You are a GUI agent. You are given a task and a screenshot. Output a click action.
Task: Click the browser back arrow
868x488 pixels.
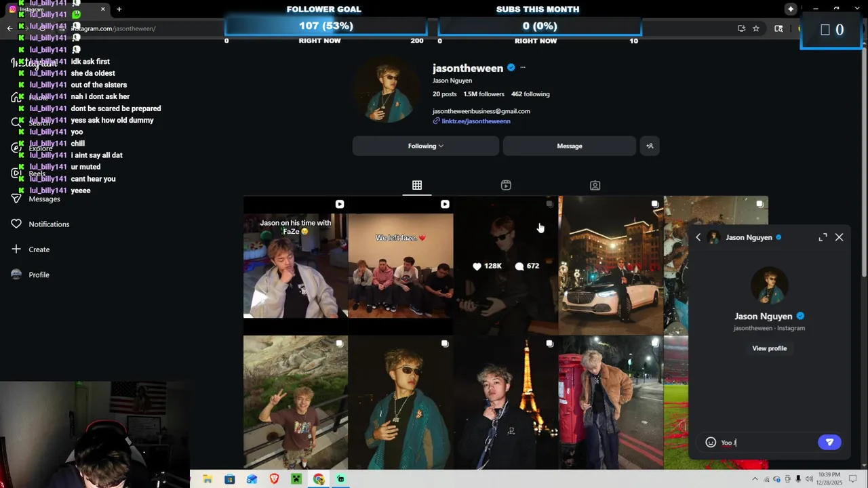pyautogui.click(x=9, y=28)
